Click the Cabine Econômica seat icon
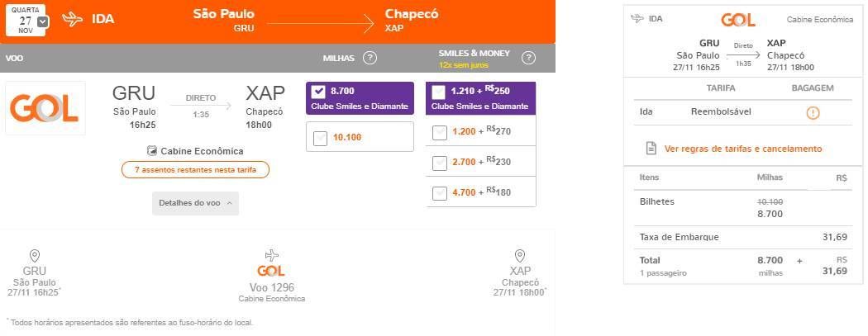This screenshot has height=336, width=868. [151, 150]
